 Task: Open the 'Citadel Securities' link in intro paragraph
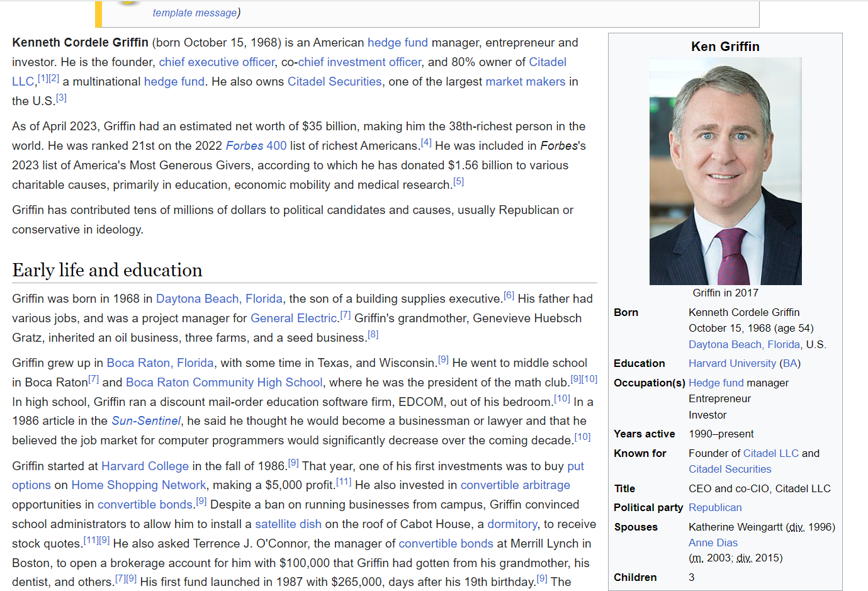334,82
